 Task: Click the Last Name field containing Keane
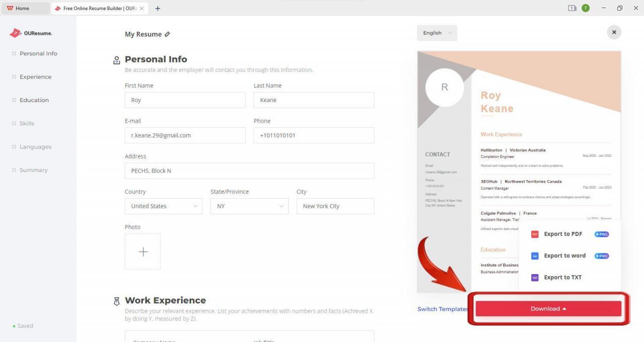(314, 100)
